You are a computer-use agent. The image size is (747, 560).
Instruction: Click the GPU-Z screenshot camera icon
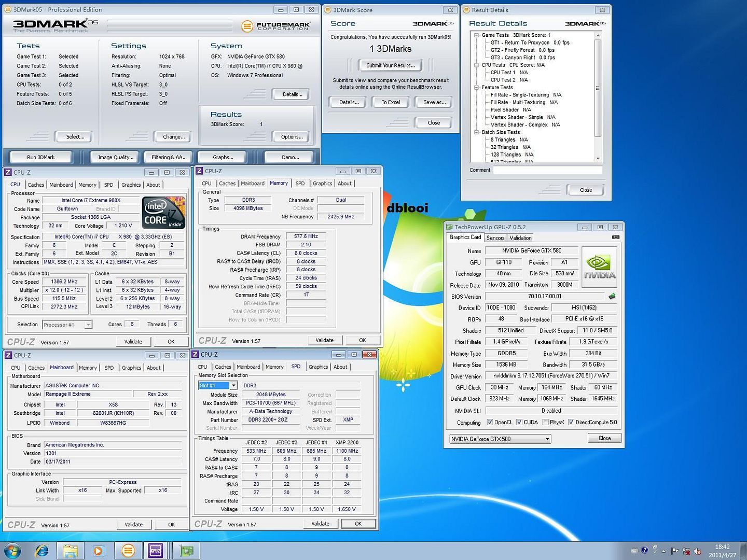click(615, 237)
